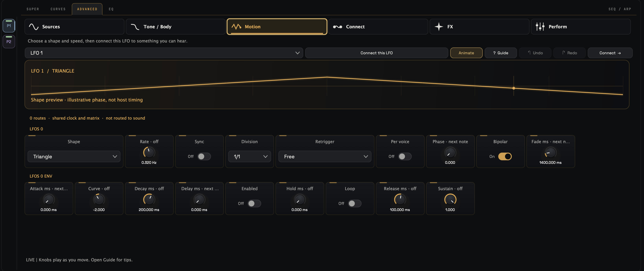Click the LIVE status message at bottom
Viewport: 644px width, 271px height.
point(79,260)
